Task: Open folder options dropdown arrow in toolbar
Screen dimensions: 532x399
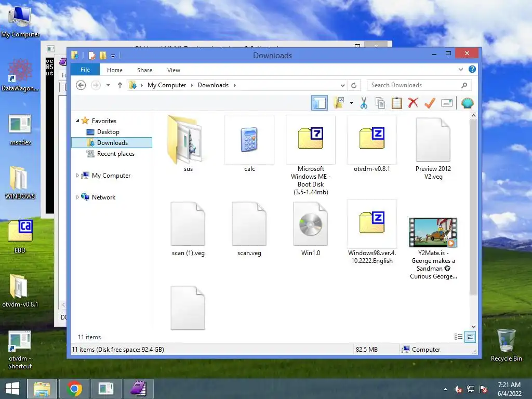Action: (x=351, y=103)
